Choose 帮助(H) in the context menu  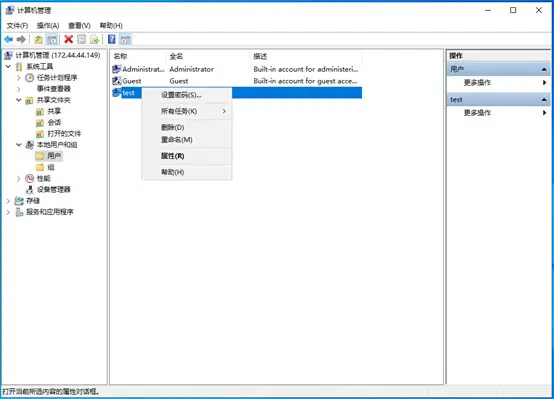(x=187, y=172)
